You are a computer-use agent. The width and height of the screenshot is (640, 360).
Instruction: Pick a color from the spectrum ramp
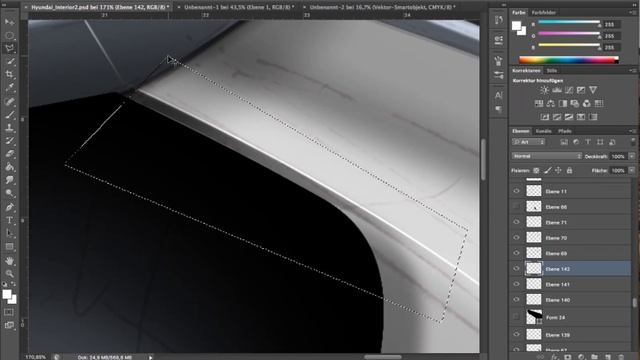pos(569,60)
